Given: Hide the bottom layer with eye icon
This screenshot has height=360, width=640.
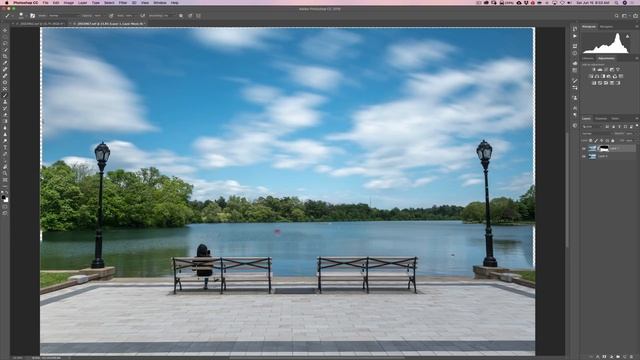Looking at the screenshot, I should point(584,156).
